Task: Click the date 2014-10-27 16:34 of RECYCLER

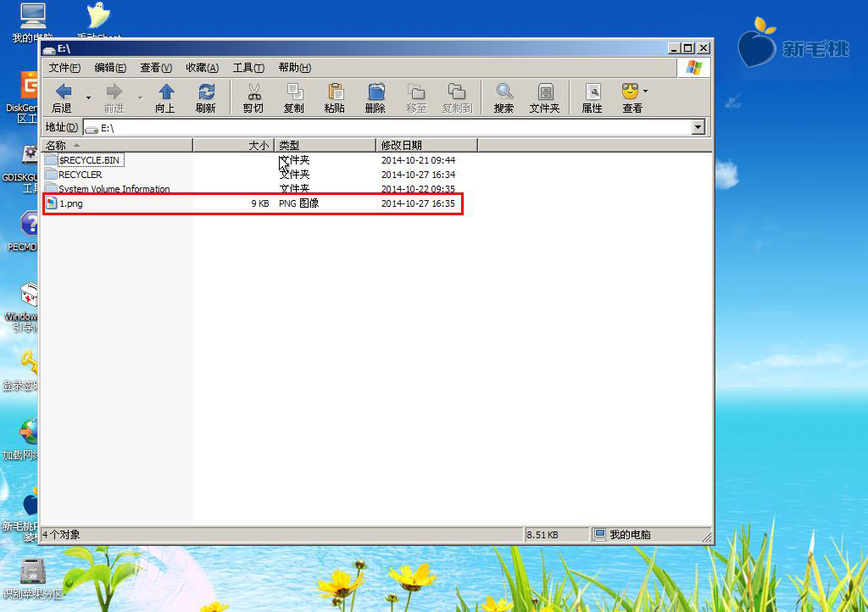Action: click(x=418, y=175)
